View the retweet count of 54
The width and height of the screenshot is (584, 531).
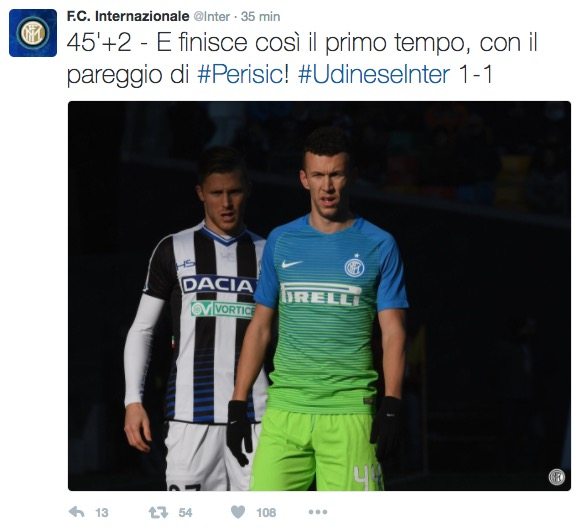(x=185, y=513)
